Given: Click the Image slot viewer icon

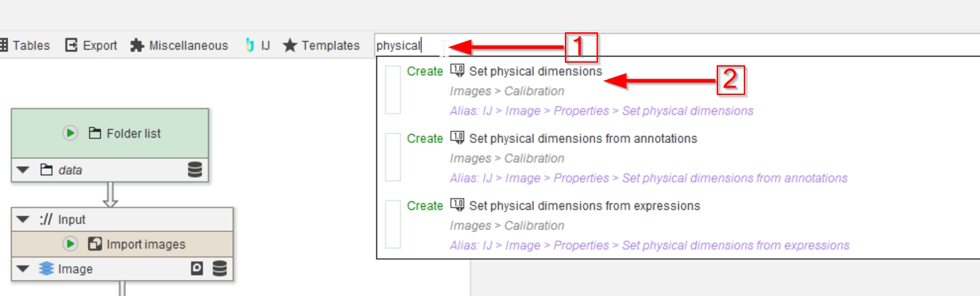Looking at the screenshot, I should click(x=197, y=269).
